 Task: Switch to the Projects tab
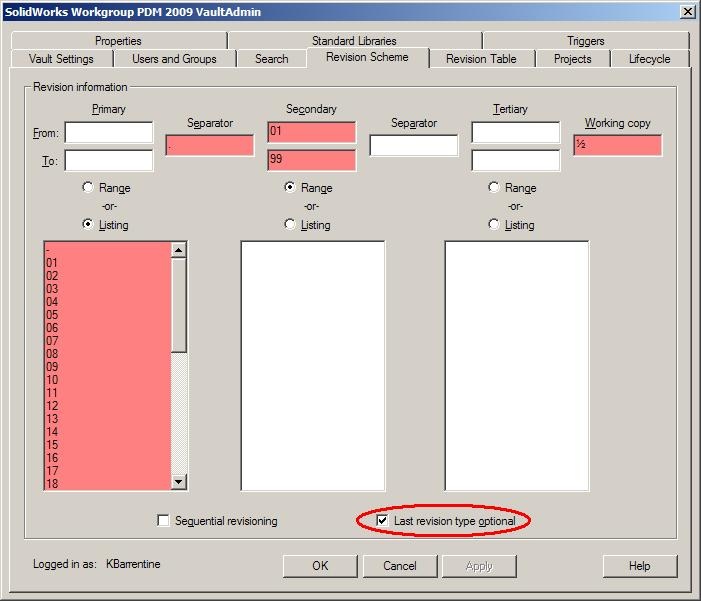[x=573, y=59]
